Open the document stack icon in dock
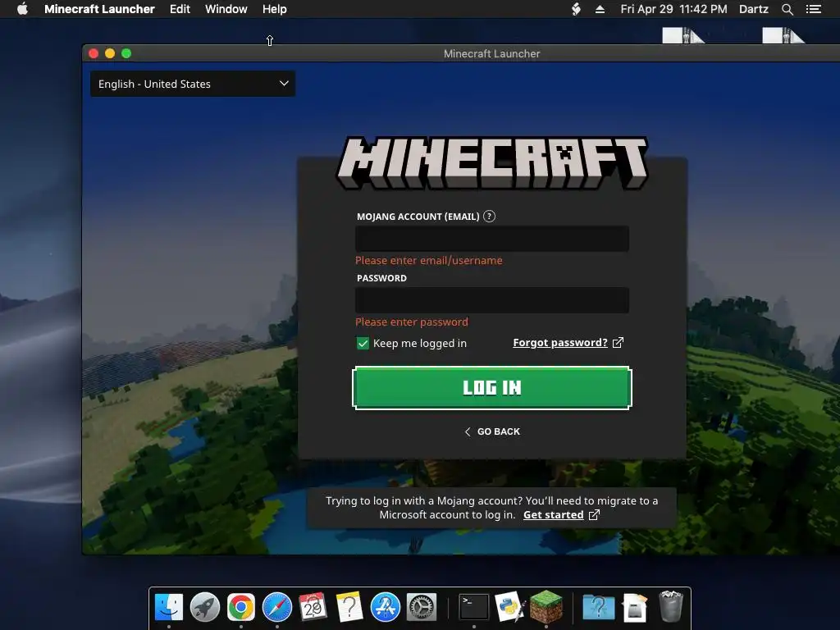The height and width of the screenshot is (630, 840). point(635,608)
